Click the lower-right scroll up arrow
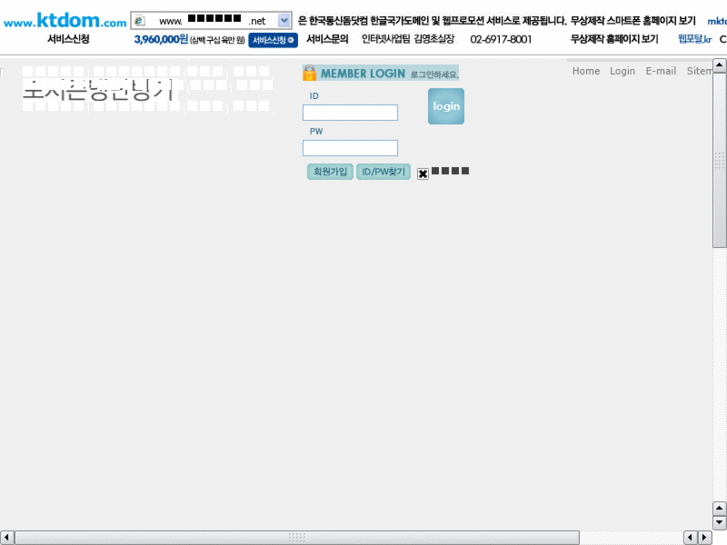Screen dimensions: 727x545 pyautogui.click(x=719, y=508)
